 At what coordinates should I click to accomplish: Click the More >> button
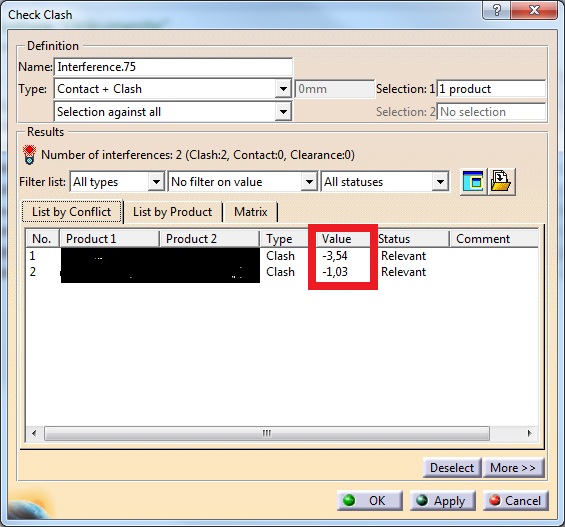click(x=513, y=468)
